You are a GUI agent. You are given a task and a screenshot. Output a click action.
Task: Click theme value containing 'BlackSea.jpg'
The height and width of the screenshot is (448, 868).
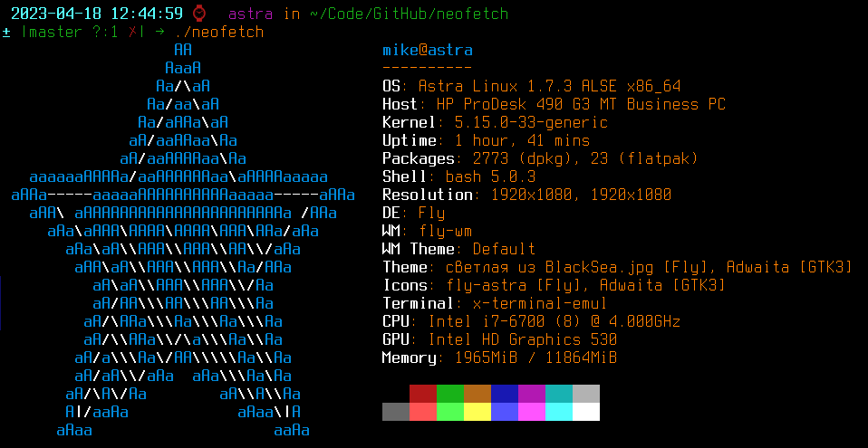(x=649, y=267)
